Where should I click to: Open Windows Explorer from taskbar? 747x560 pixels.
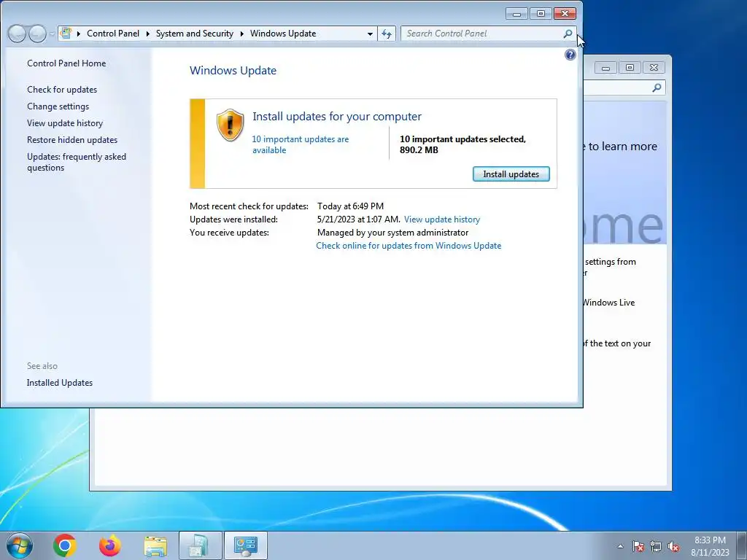coord(155,545)
